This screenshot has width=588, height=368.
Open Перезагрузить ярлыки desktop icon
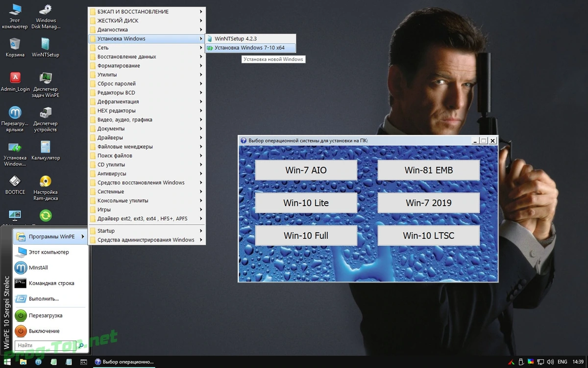(15, 119)
